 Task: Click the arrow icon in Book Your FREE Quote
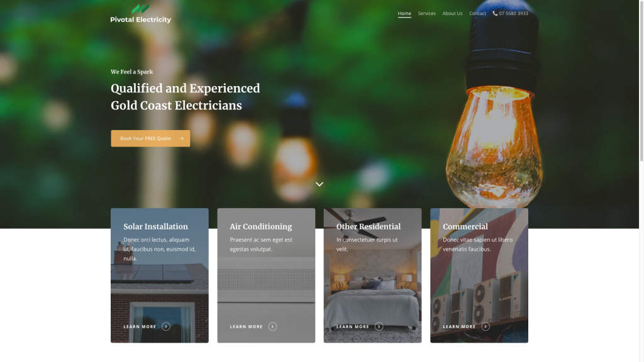click(x=181, y=138)
